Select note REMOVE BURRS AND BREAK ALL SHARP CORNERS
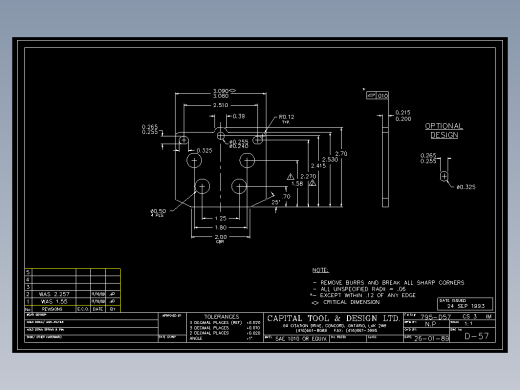Screen dimensions: 520x390 coord(392,282)
